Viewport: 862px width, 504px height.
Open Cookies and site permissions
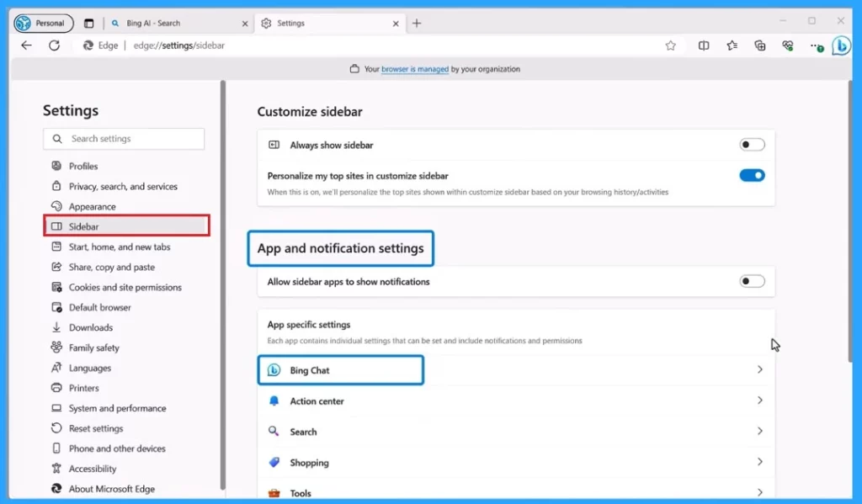pos(126,288)
